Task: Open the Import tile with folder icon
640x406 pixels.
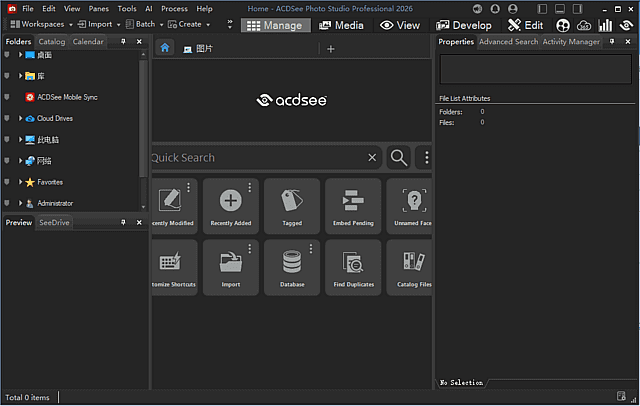Action: click(x=230, y=266)
